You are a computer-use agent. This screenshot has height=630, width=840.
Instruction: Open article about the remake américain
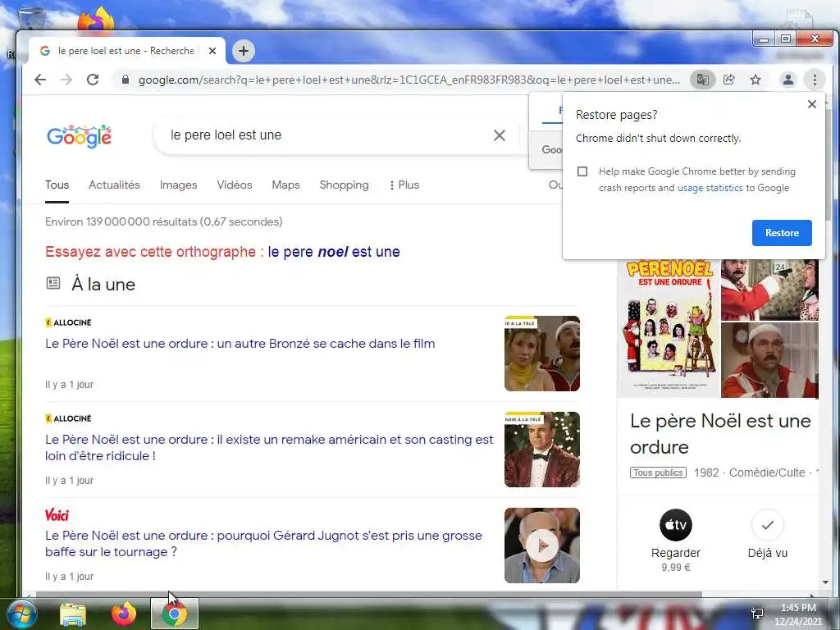(269, 447)
